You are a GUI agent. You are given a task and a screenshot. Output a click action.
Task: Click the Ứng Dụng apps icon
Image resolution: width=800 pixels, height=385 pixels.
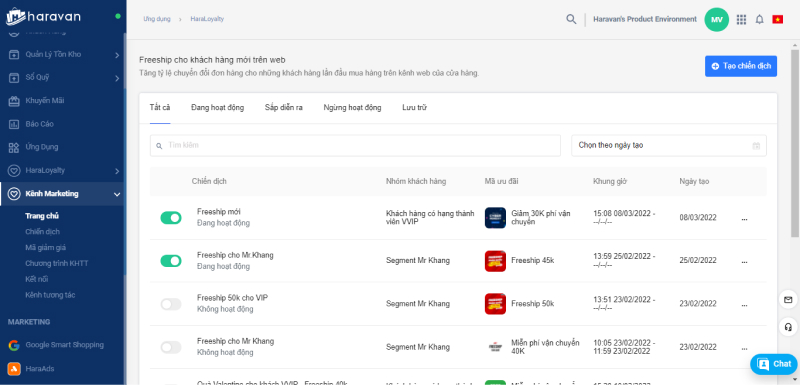coord(14,147)
